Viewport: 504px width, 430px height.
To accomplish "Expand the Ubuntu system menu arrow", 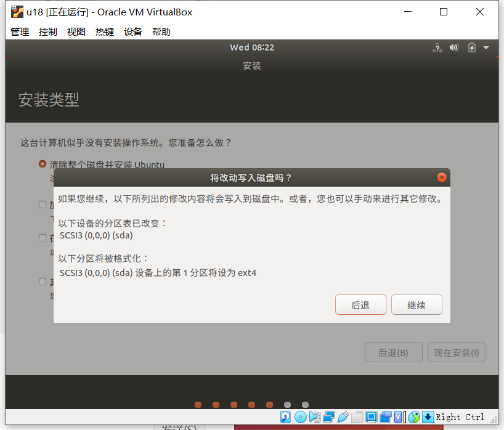I will (486, 47).
